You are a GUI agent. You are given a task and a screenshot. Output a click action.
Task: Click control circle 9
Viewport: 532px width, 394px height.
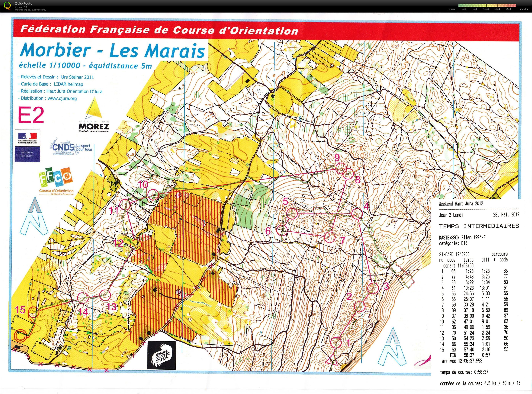tap(341, 168)
